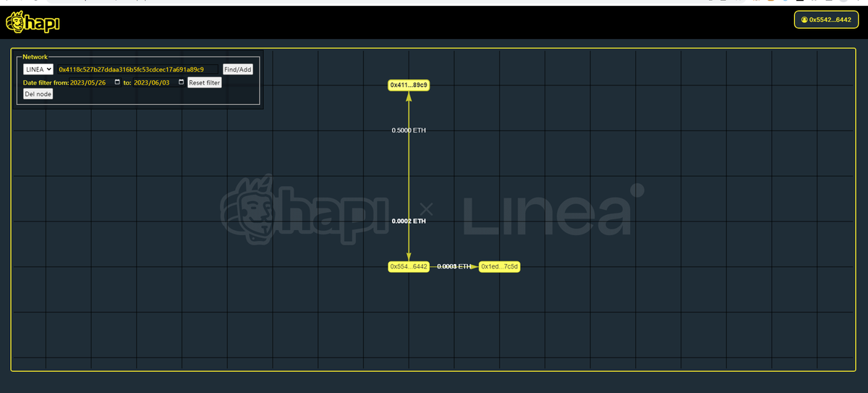Open the connected wallet 0x5542...6442 button
Viewport: 868px width, 393px height.
tap(826, 20)
